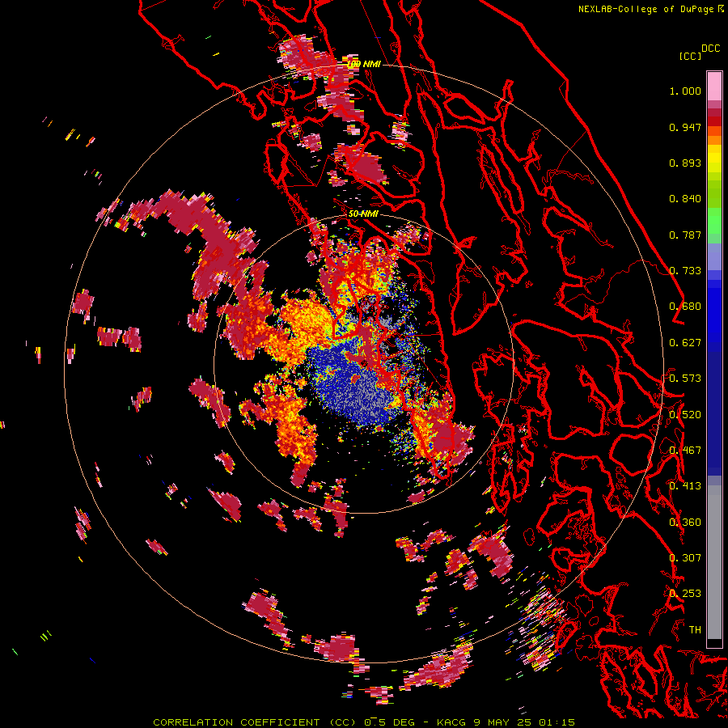Click the 0.5 DEG elevation text
Screen dimensions: 728x728
[389, 722]
